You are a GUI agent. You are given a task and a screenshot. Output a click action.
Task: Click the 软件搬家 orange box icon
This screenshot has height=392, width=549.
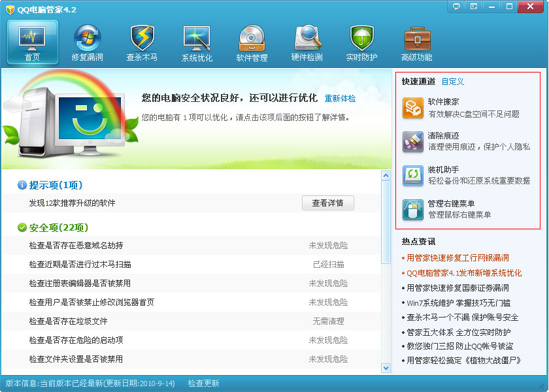tap(413, 108)
